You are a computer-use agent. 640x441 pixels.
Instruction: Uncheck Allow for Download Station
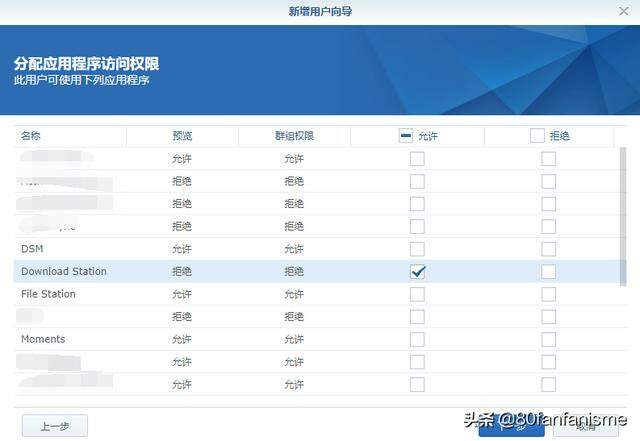click(417, 272)
